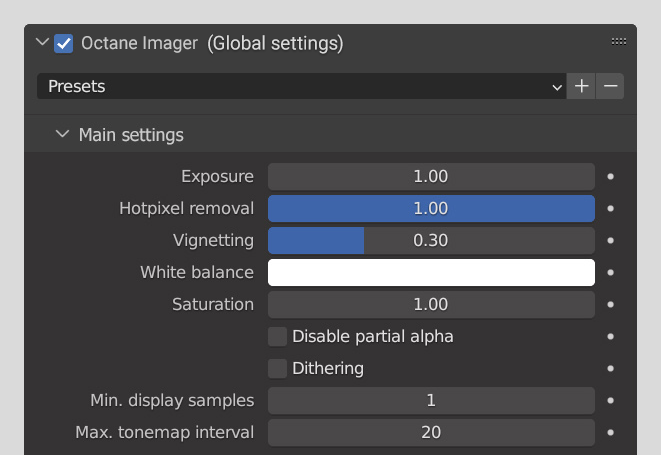Collapse the Octane Imager panel
Screen dimensions: 661x455
(x=42, y=43)
